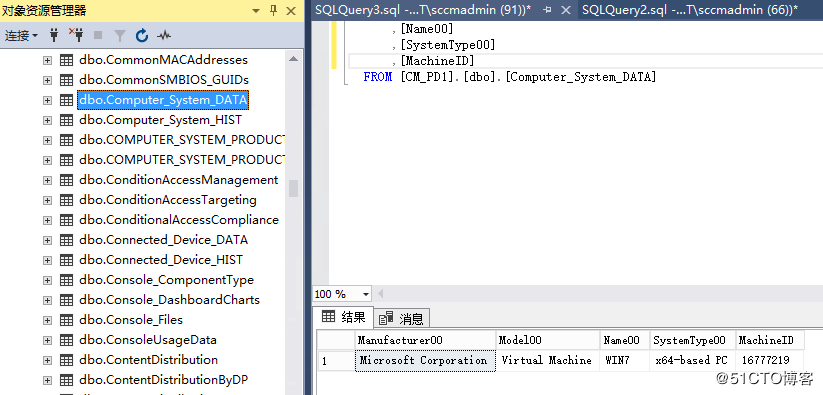The width and height of the screenshot is (823, 395).
Task: Open the 连接 dropdown menu
Action: [21, 36]
